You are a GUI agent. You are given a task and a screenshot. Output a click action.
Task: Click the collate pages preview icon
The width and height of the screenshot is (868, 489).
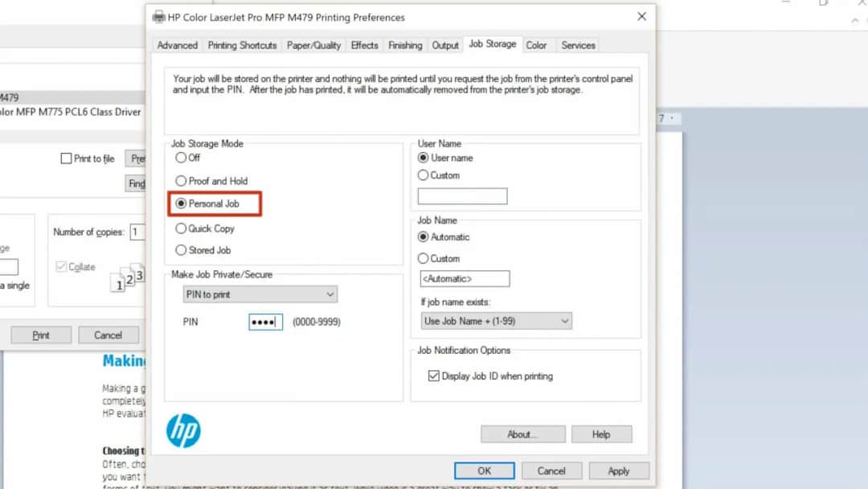[129, 277]
